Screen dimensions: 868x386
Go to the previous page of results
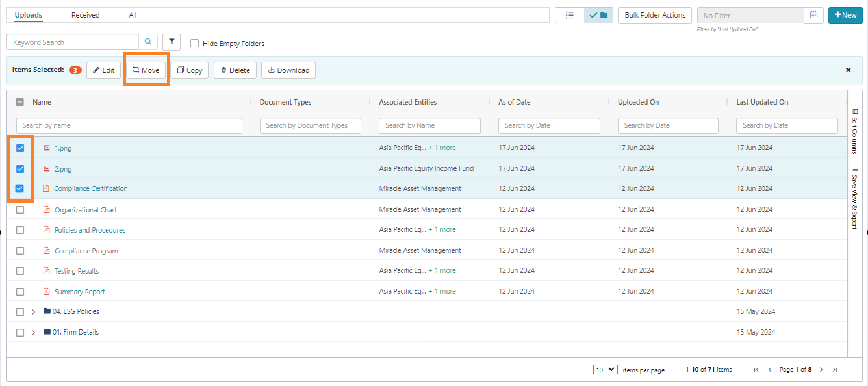coord(770,370)
